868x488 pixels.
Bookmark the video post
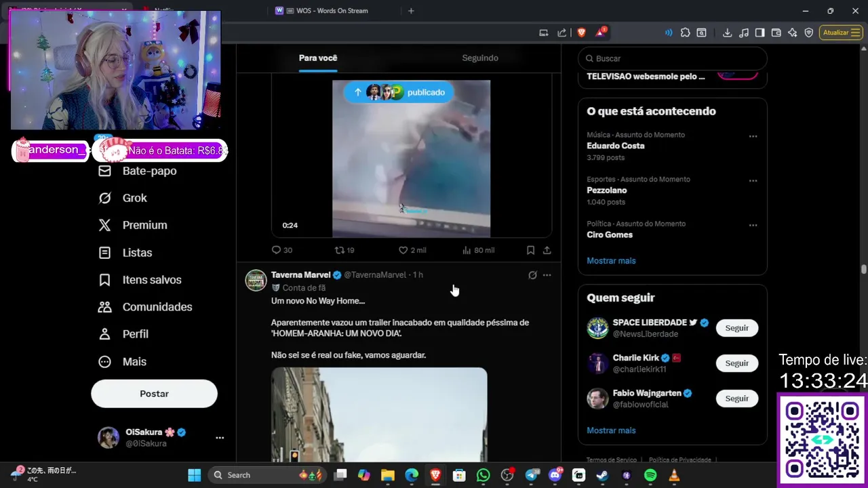click(x=530, y=250)
